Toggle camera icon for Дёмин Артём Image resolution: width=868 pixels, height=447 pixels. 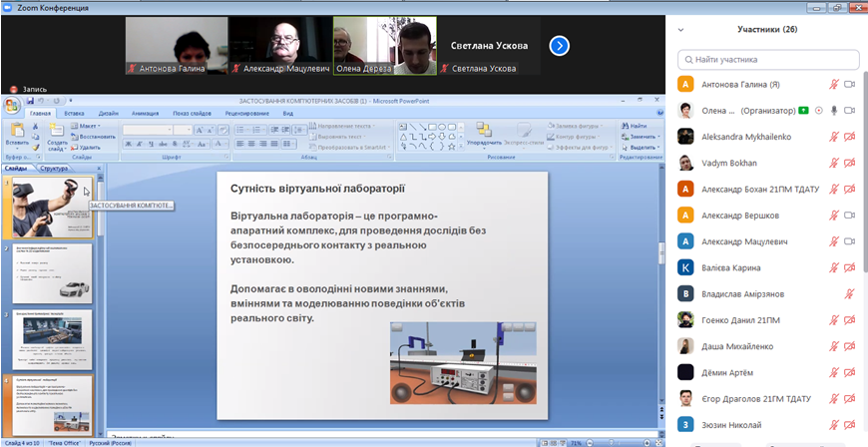[x=851, y=372]
